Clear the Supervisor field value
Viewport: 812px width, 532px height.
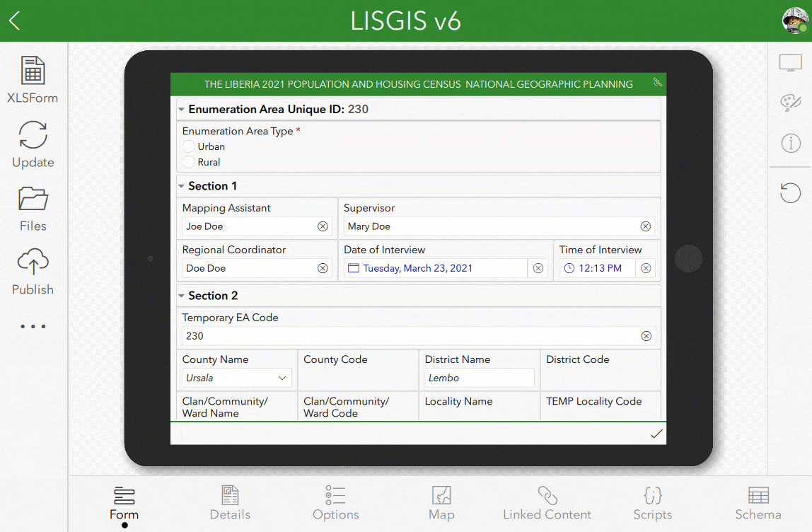point(645,226)
